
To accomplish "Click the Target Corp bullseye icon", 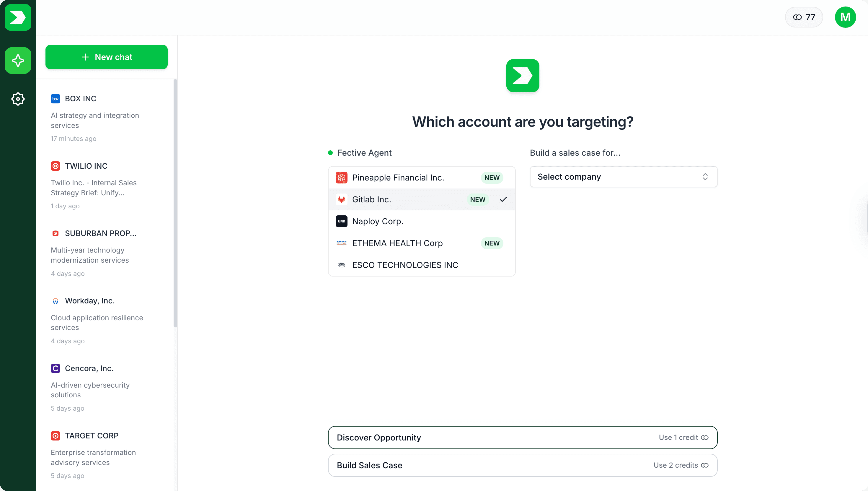I will [56, 436].
